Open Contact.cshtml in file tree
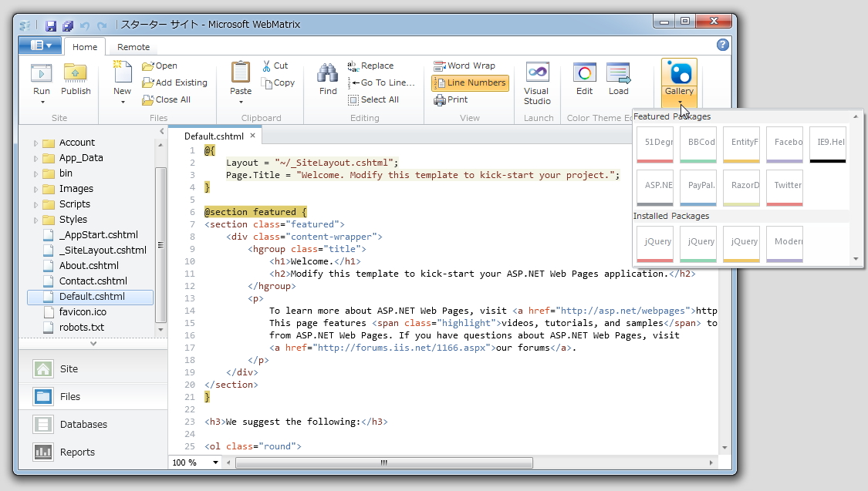Image resolution: width=868 pixels, height=491 pixels. 93,281
